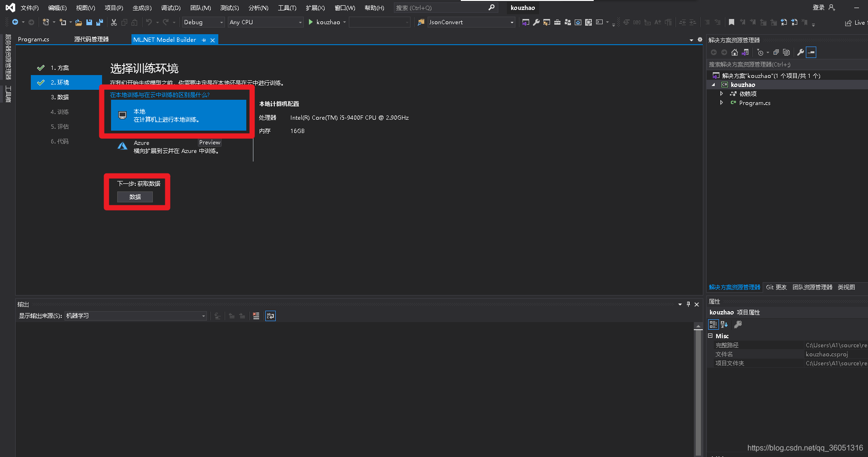Screen dimensions: 868x457
Task: Close the Output panel
Action: (x=697, y=305)
